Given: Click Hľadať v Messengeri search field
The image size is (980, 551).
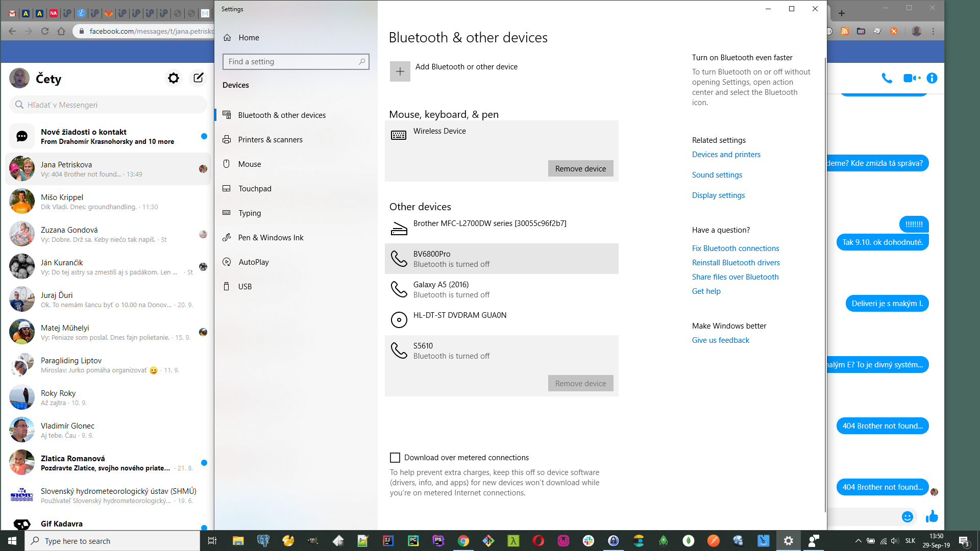Looking at the screenshot, I should click(108, 105).
